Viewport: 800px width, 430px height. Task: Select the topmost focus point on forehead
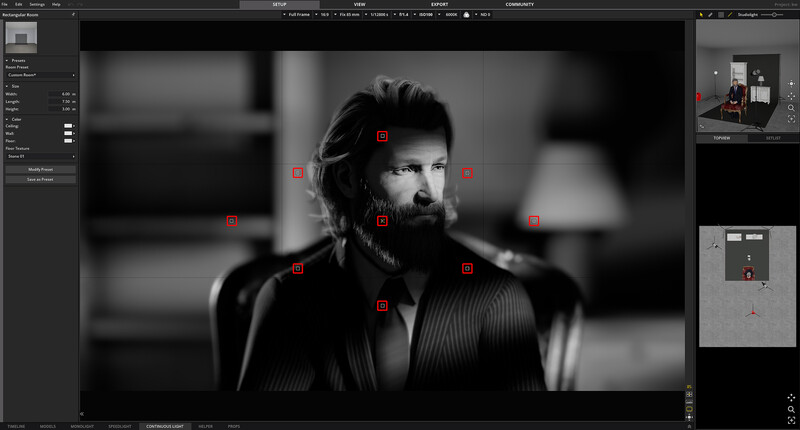(382, 136)
